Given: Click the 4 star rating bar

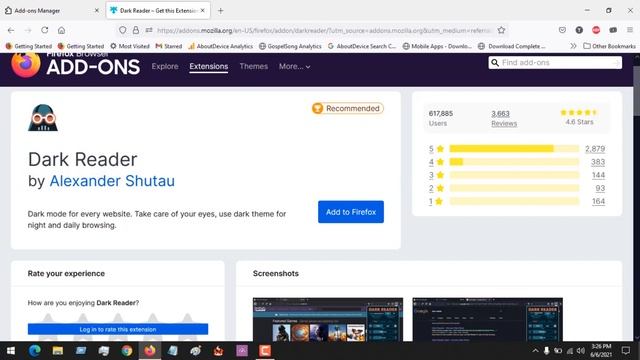Looking at the screenshot, I should (514, 162).
